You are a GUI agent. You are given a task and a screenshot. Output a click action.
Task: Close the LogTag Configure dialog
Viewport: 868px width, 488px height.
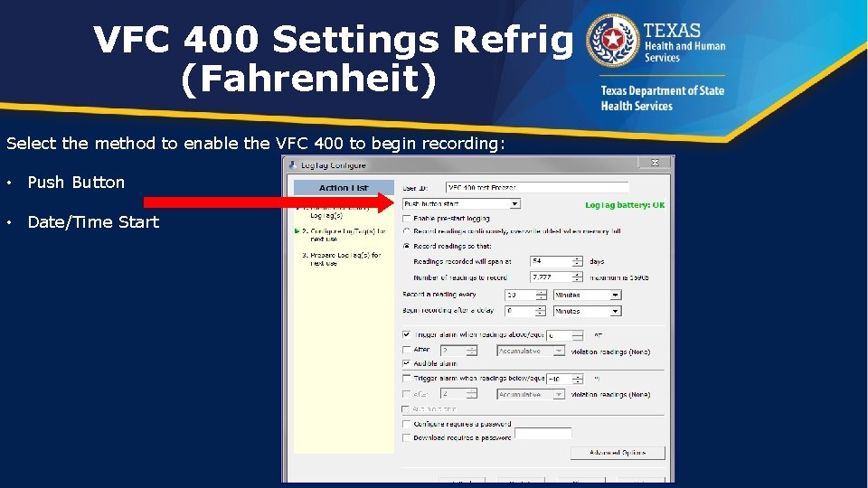[x=655, y=163]
